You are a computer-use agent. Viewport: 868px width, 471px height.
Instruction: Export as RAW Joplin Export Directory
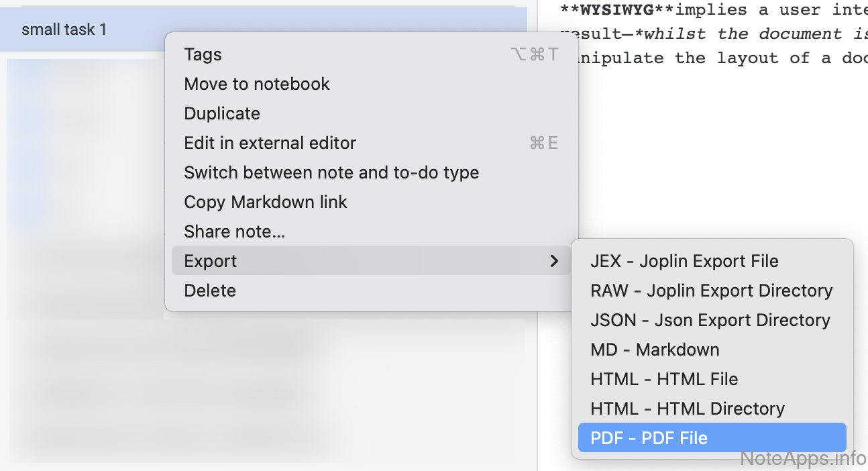click(x=711, y=291)
